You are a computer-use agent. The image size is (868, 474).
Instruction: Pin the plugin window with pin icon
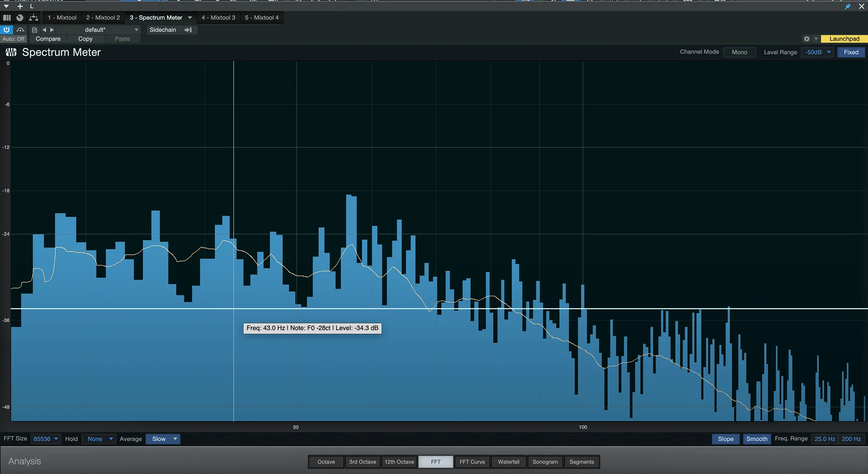pyautogui.click(x=847, y=6)
